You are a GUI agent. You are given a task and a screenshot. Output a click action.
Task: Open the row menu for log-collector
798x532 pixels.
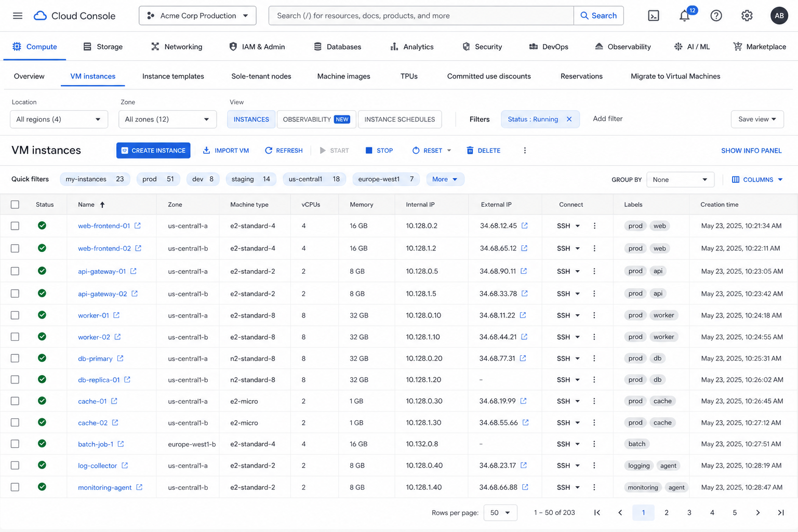tap(594, 465)
